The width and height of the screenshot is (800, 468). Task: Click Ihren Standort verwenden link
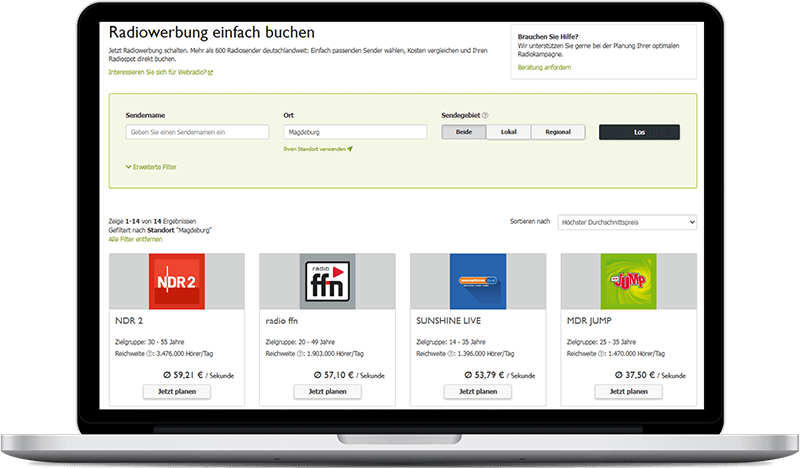[x=318, y=149]
